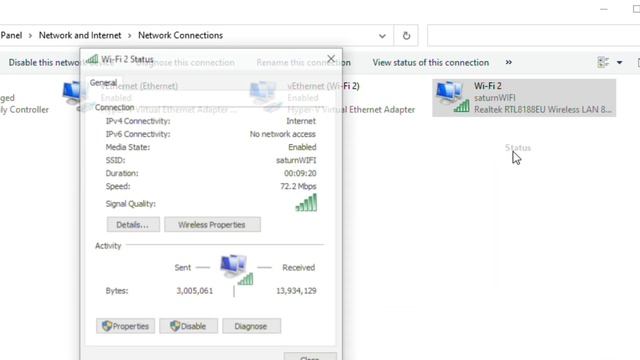Open change your view dropdown arrow

pyautogui.click(x=620, y=62)
